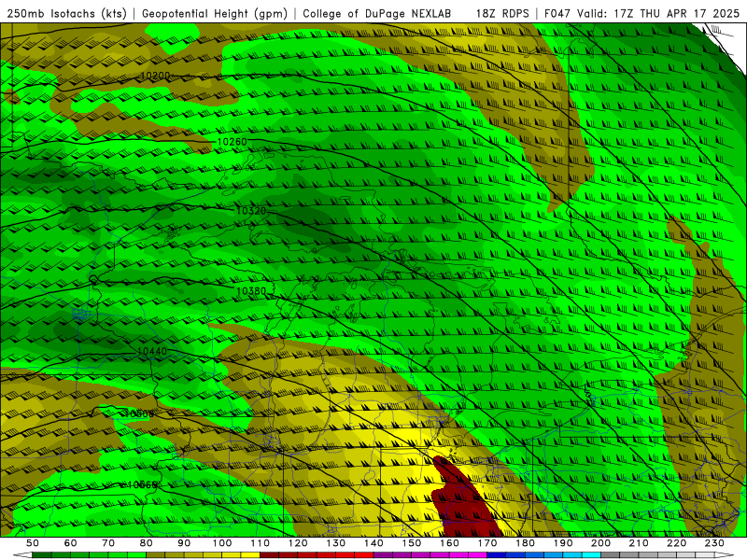Click the 160 value on the color scale

coord(449,543)
